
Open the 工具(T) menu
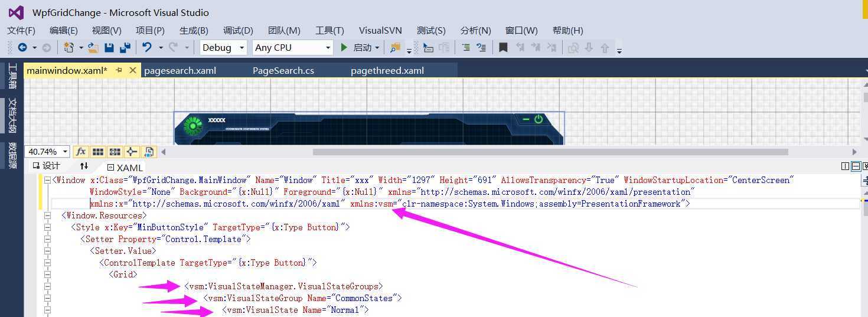click(329, 30)
